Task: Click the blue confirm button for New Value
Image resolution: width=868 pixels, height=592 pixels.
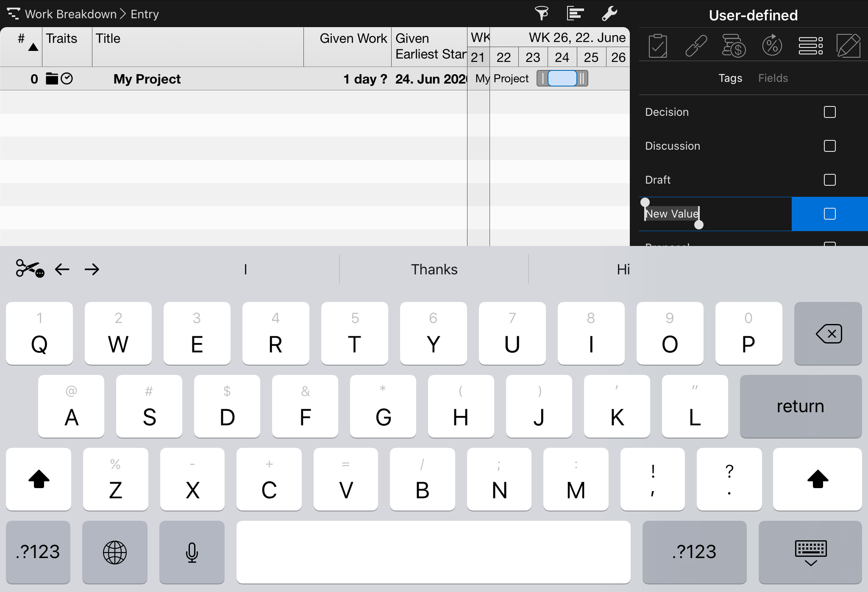Action: [829, 213]
